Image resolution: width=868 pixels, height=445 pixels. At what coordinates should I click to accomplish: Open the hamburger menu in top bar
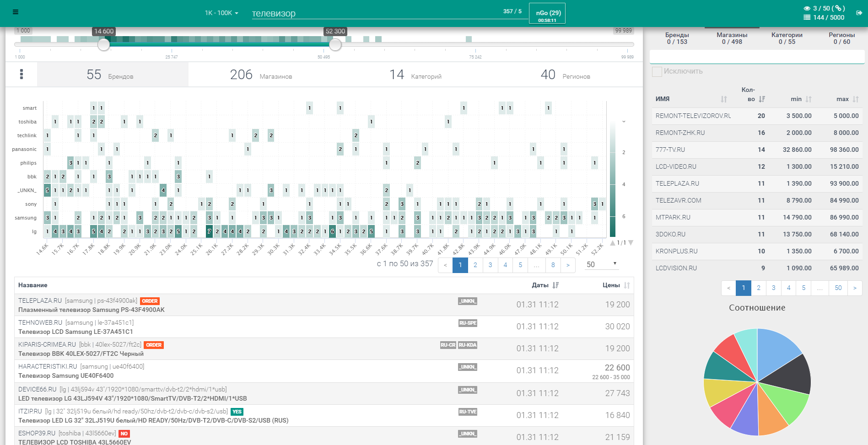click(x=16, y=12)
